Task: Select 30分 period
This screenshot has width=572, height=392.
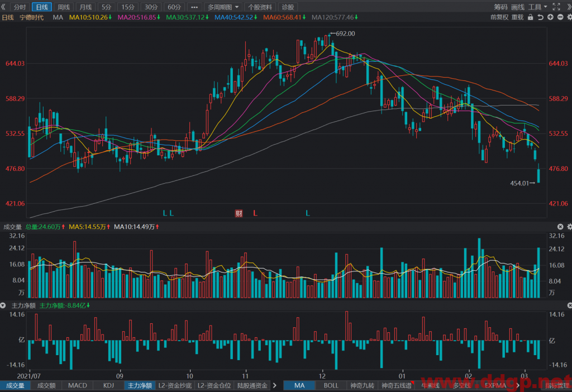Action: point(151,7)
